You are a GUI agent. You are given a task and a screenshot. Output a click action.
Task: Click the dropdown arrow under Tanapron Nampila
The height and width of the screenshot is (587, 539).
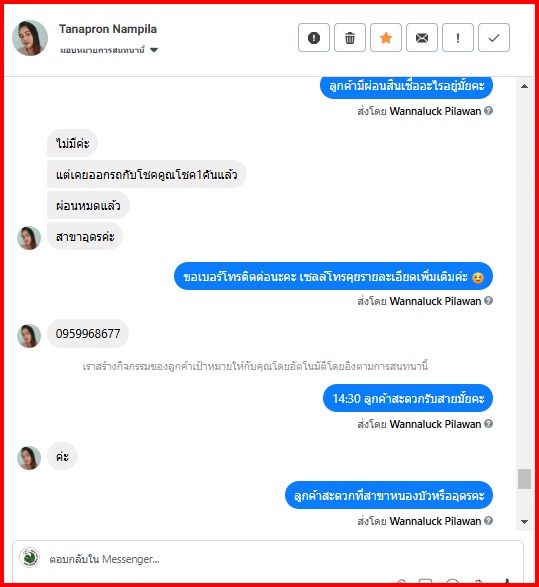[154, 50]
